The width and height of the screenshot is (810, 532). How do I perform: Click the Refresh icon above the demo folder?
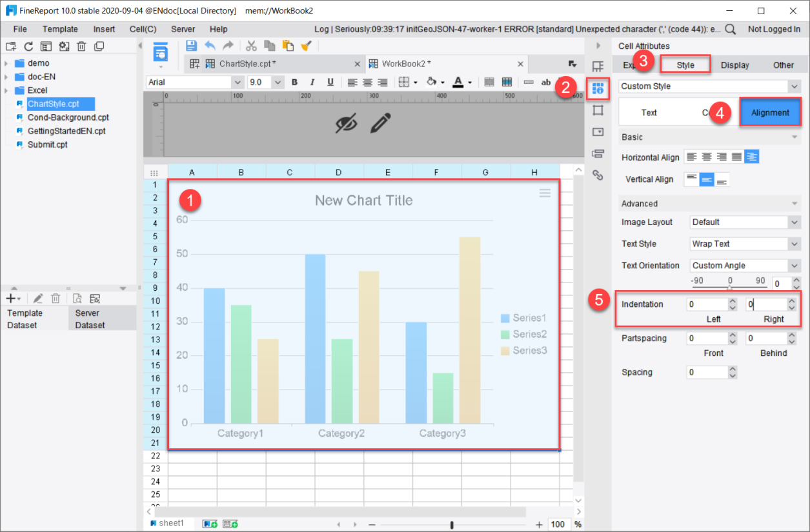(27, 46)
